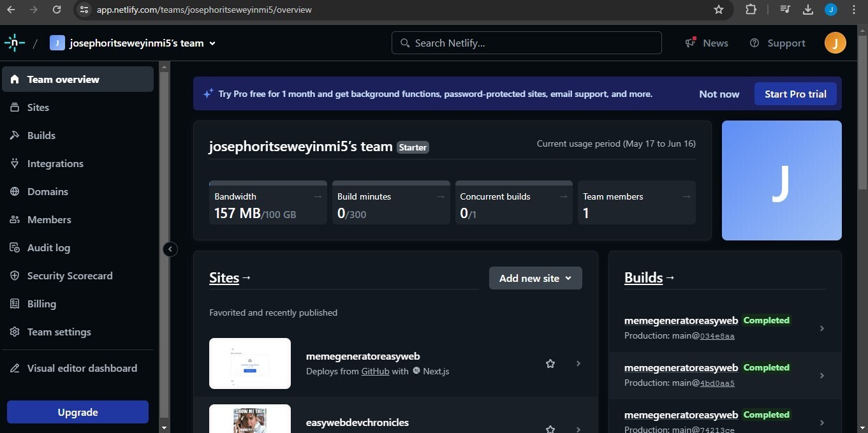Click the browser bookmark star icon

[x=719, y=10]
